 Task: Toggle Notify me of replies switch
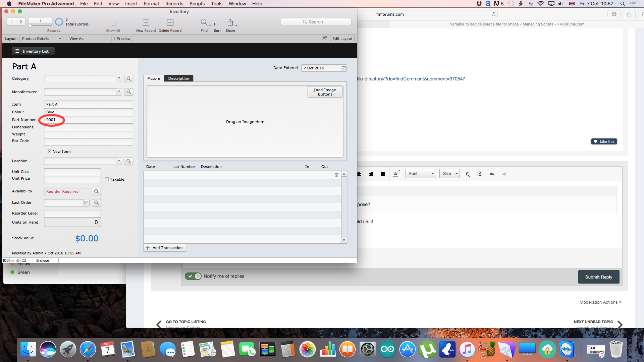tap(193, 276)
